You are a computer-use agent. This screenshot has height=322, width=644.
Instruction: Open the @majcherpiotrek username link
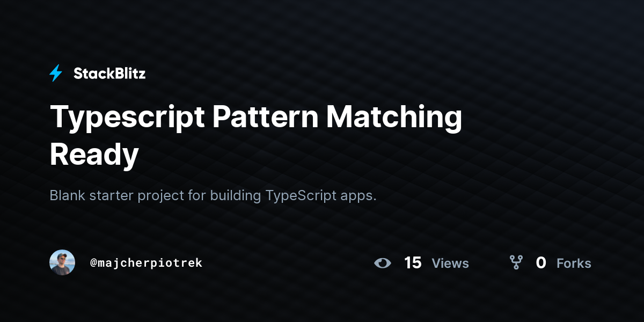146,263
